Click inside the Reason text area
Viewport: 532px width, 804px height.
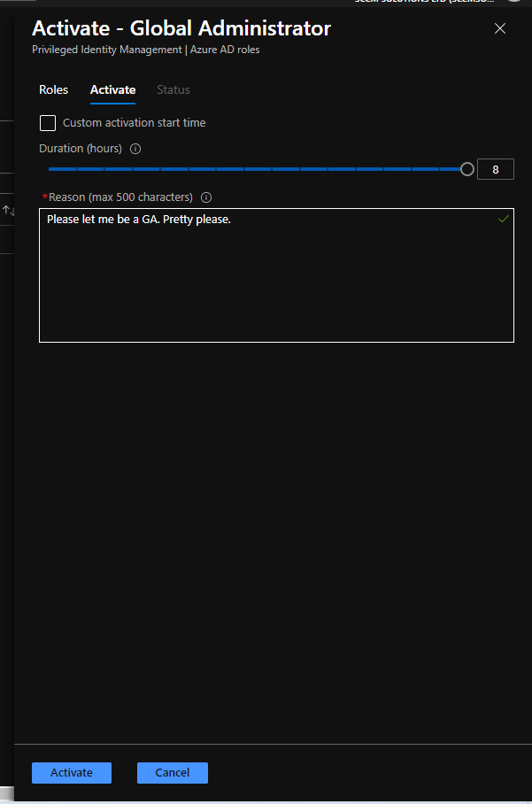point(276,283)
